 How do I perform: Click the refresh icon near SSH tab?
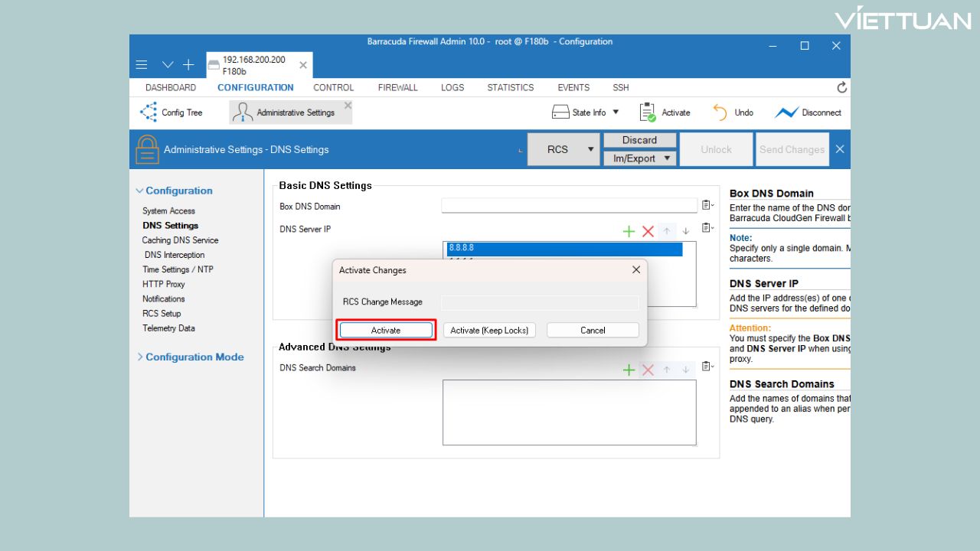point(842,87)
